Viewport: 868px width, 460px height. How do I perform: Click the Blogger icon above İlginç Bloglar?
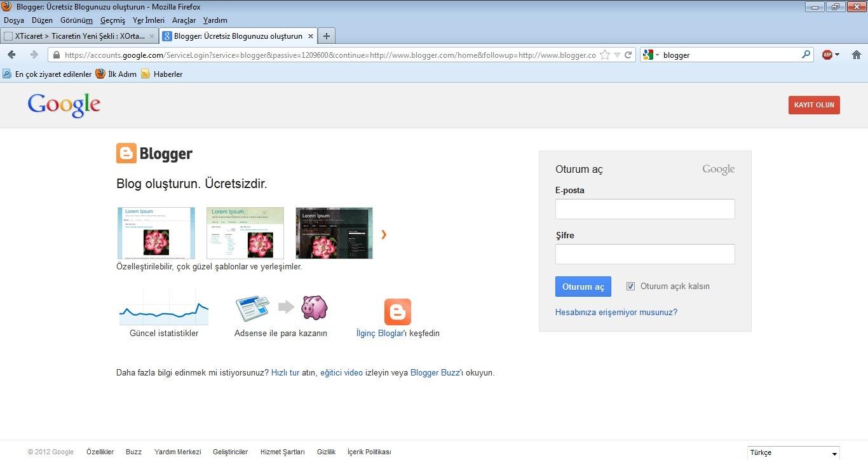tap(398, 312)
